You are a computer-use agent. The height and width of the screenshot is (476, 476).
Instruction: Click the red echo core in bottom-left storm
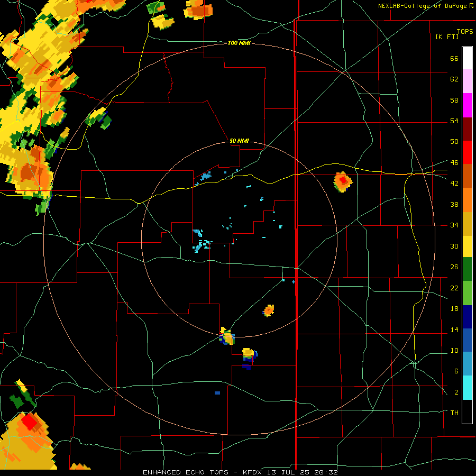pos(30,422)
